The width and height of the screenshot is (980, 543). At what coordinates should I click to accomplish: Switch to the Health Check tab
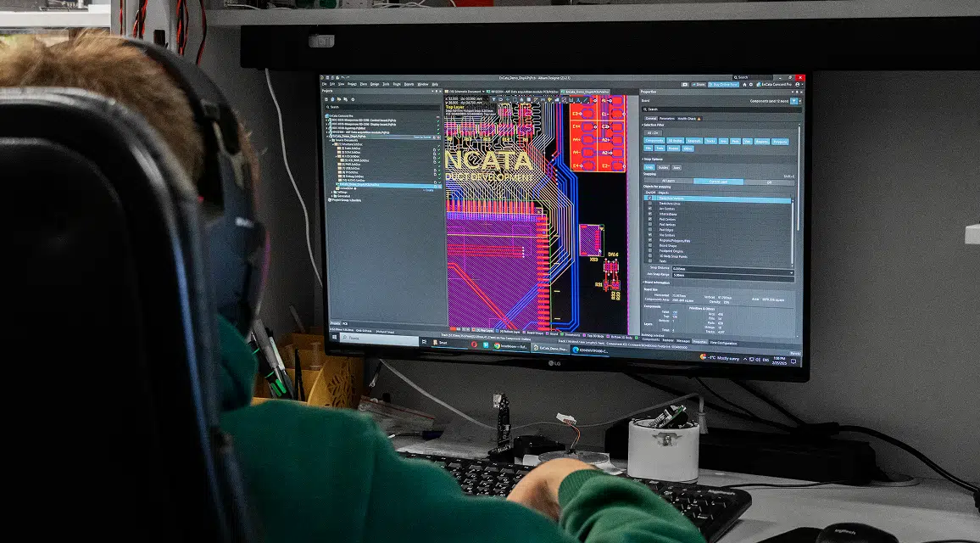[x=688, y=119]
